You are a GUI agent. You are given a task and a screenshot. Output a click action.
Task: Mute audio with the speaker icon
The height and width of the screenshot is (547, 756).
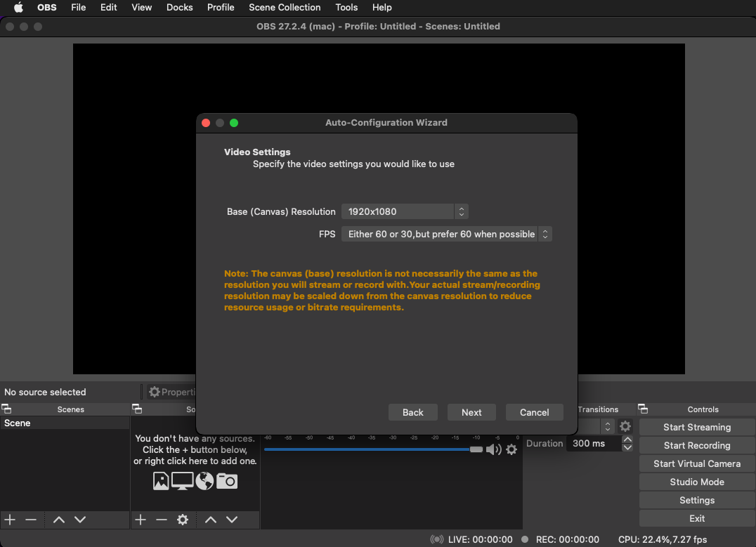(494, 449)
